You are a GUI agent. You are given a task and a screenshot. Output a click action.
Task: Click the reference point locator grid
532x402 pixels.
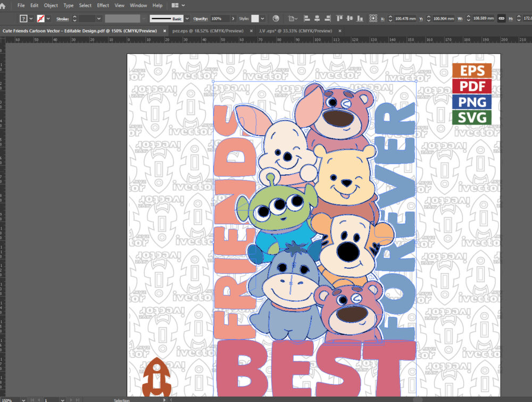[373, 18]
